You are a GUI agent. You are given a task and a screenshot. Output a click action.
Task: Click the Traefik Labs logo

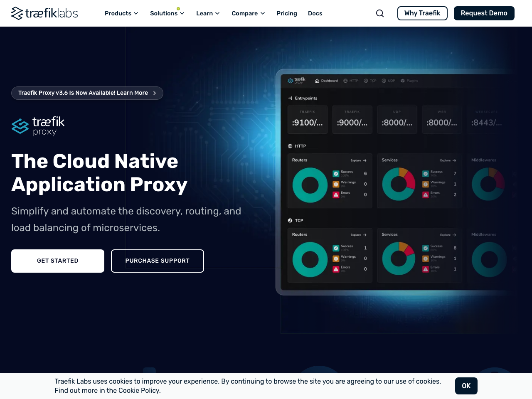click(44, 13)
